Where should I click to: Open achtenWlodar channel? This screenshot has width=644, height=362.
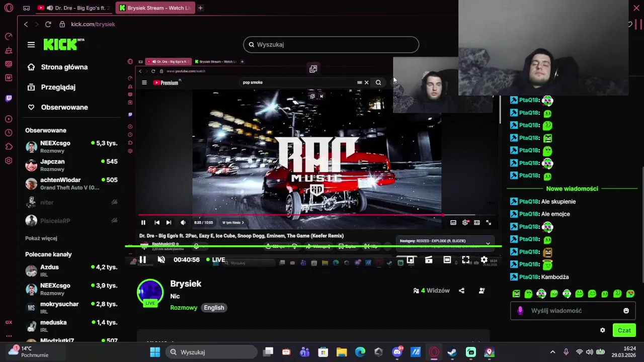click(x=71, y=184)
